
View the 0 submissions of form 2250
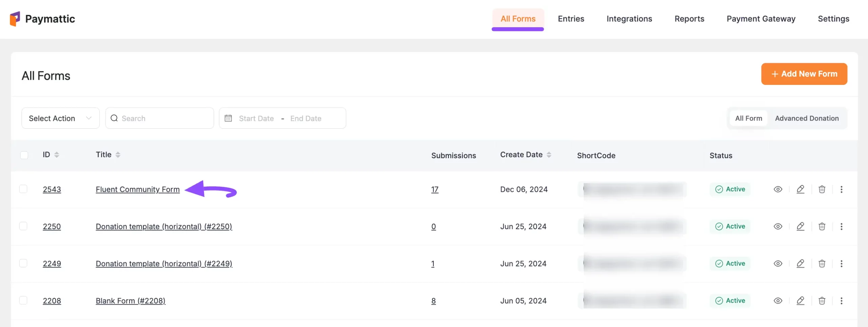pos(433,226)
